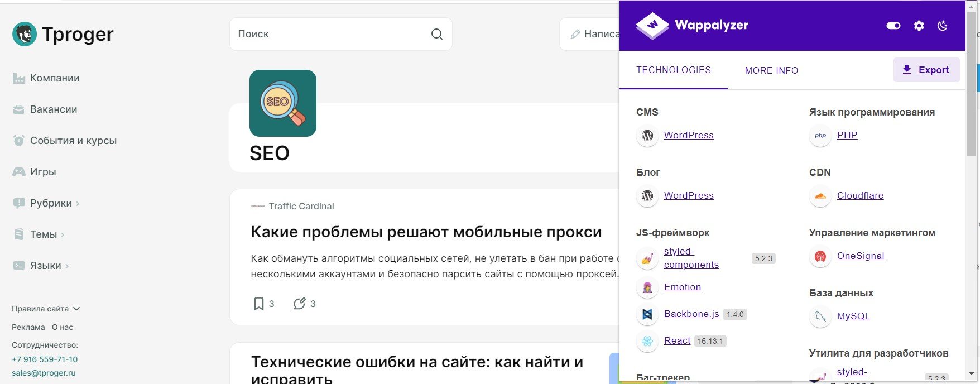Image resolution: width=980 pixels, height=384 pixels.
Task: Click the Поиск search input field
Action: click(340, 34)
